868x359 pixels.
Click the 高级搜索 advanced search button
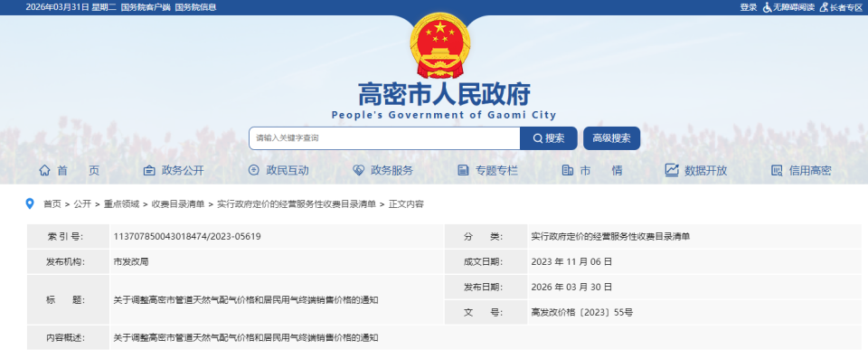click(612, 138)
